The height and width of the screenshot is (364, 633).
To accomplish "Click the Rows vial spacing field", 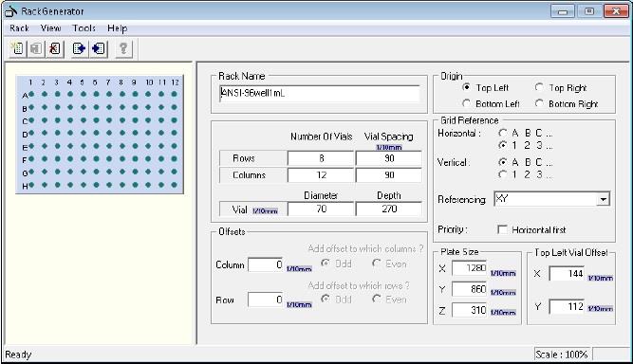I will 389,158.
